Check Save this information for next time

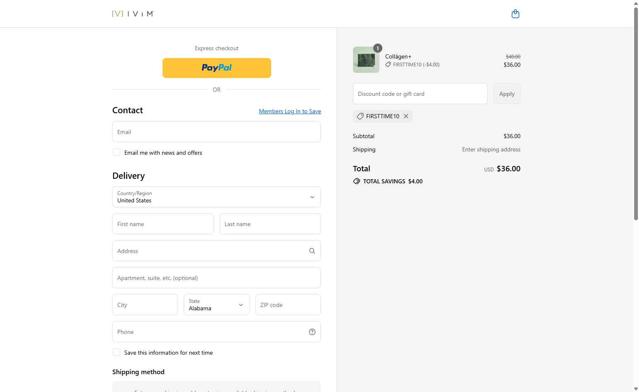(x=117, y=352)
